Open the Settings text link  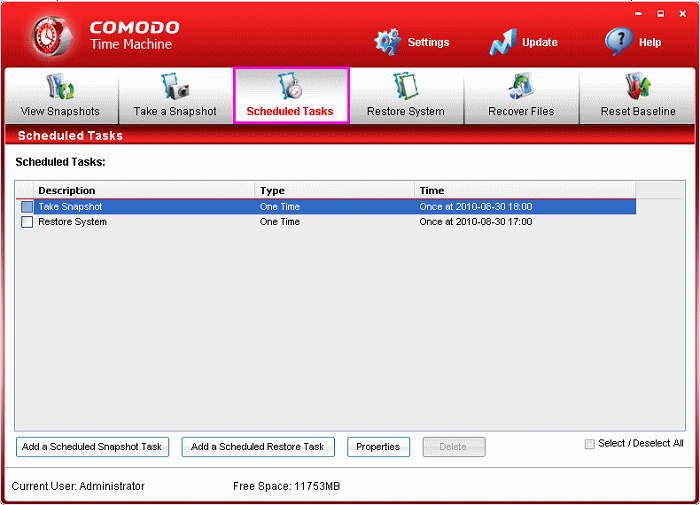429,42
